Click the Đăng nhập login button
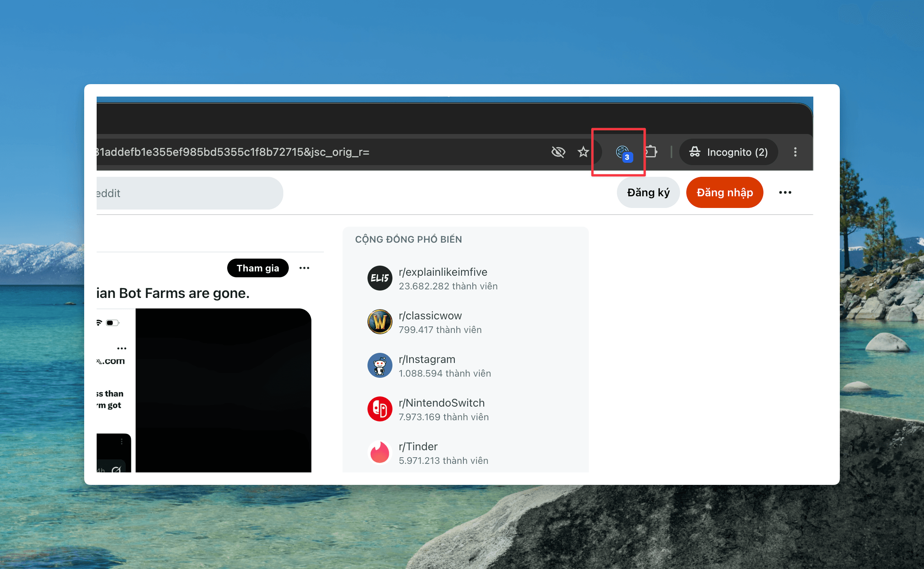 pyautogui.click(x=724, y=192)
